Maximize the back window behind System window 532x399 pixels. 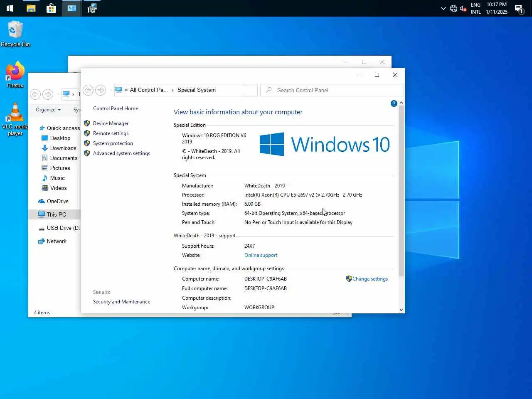364,62
